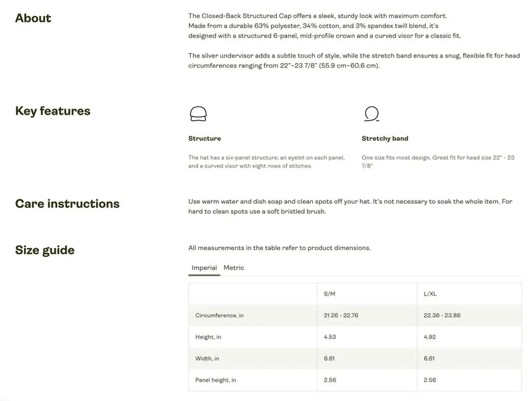This screenshot has height=401, width=532.
Task: Select the Circumference row label
Action: [x=220, y=315]
